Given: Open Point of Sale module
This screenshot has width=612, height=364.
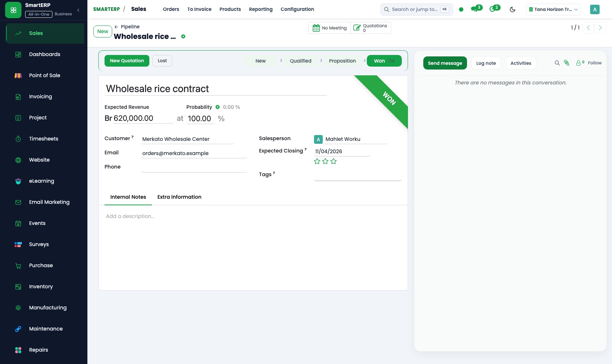Looking at the screenshot, I should click(45, 75).
